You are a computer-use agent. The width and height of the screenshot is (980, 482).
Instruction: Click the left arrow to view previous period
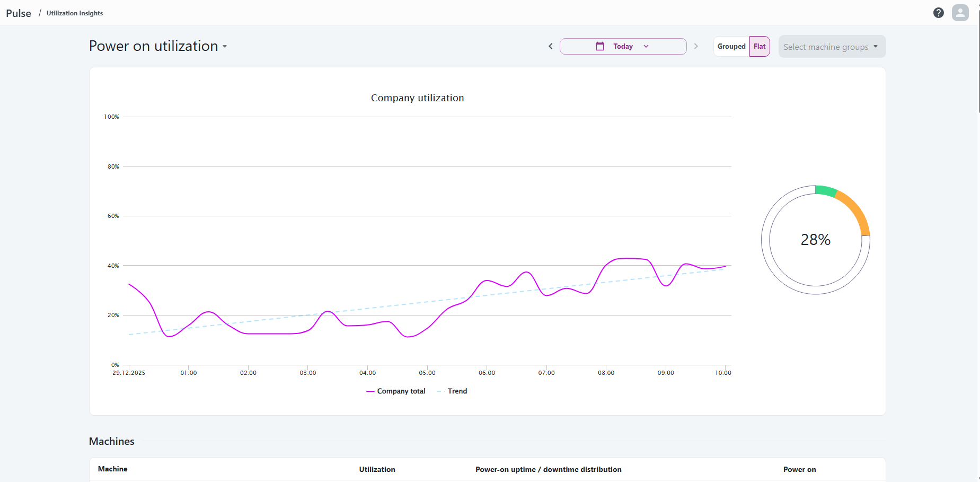pyautogui.click(x=550, y=46)
